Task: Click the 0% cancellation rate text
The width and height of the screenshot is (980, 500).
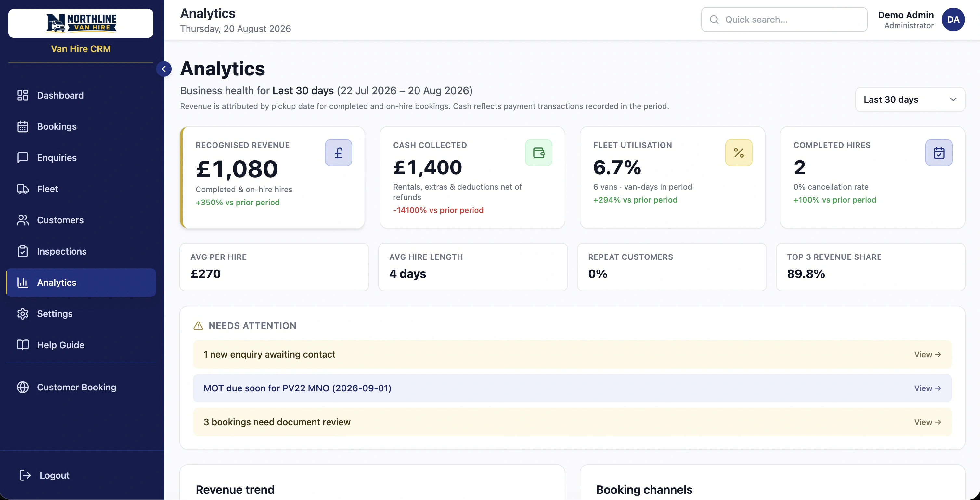Action: [x=831, y=187]
